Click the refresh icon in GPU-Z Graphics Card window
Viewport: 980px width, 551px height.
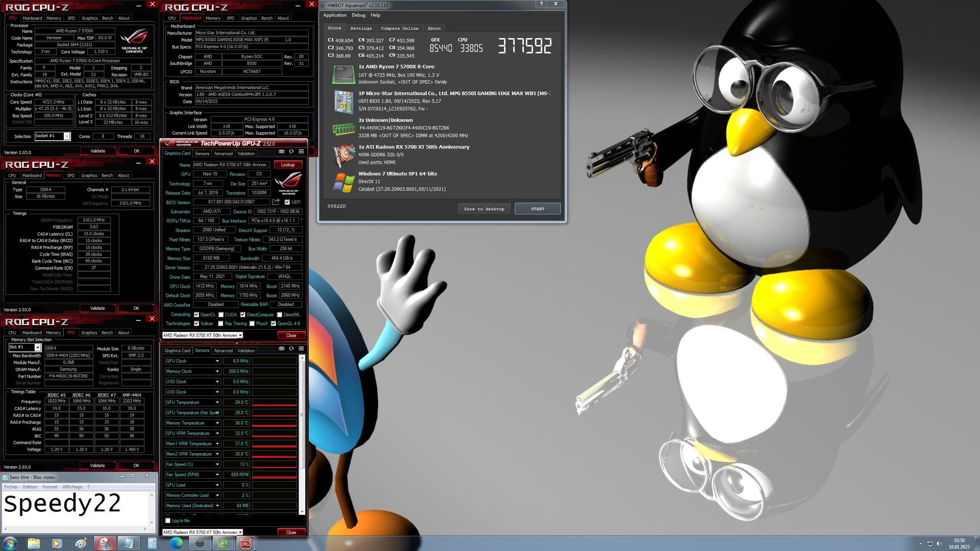click(x=291, y=152)
